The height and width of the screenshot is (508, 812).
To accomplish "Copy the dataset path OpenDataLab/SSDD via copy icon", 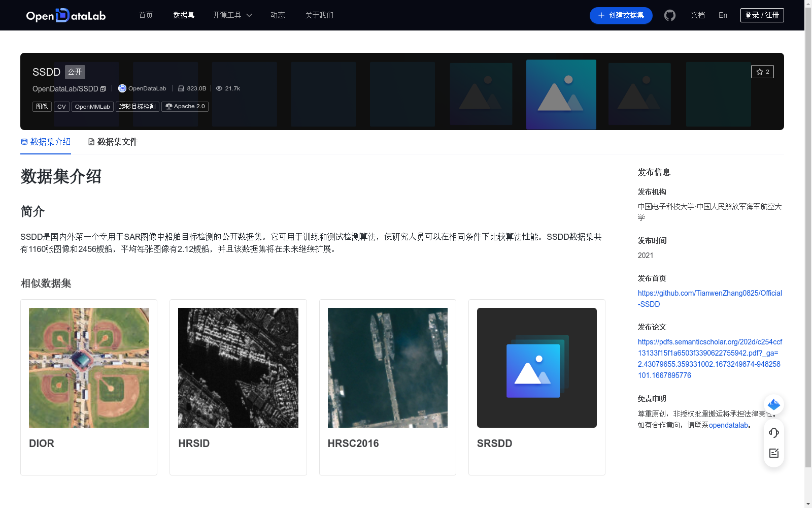I will tap(103, 89).
